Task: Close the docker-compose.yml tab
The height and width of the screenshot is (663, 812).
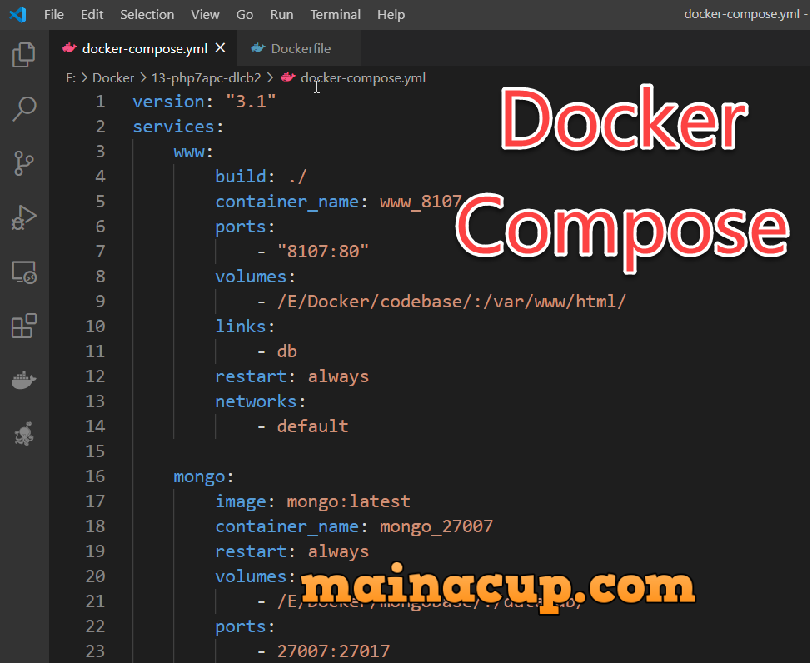Action: [x=220, y=47]
